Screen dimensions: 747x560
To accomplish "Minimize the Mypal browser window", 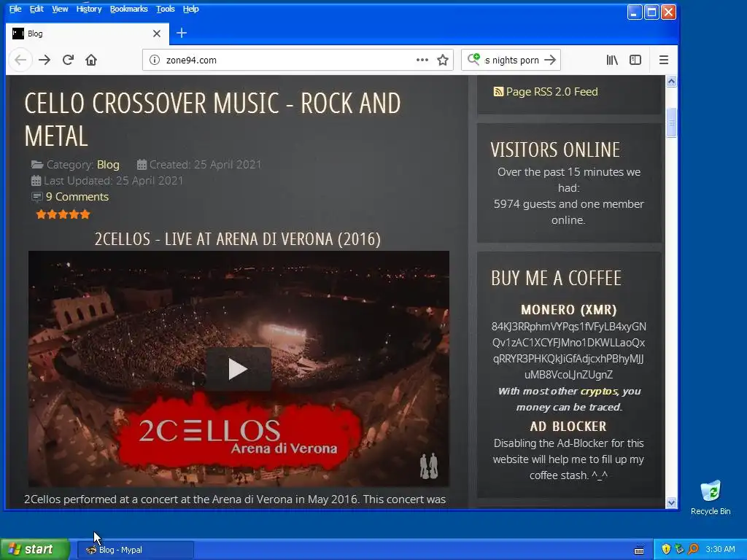I will click(634, 12).
